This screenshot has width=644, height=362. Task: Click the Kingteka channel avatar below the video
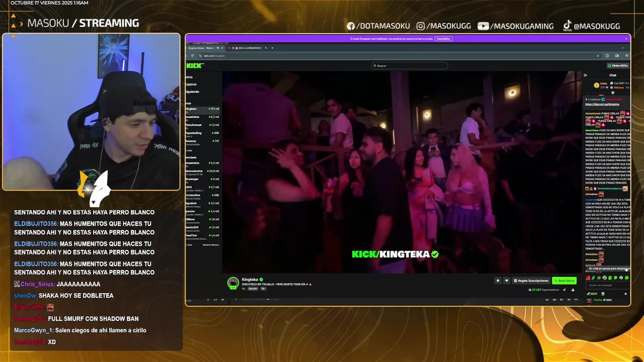pyautogui.click(x=233, y=283)
